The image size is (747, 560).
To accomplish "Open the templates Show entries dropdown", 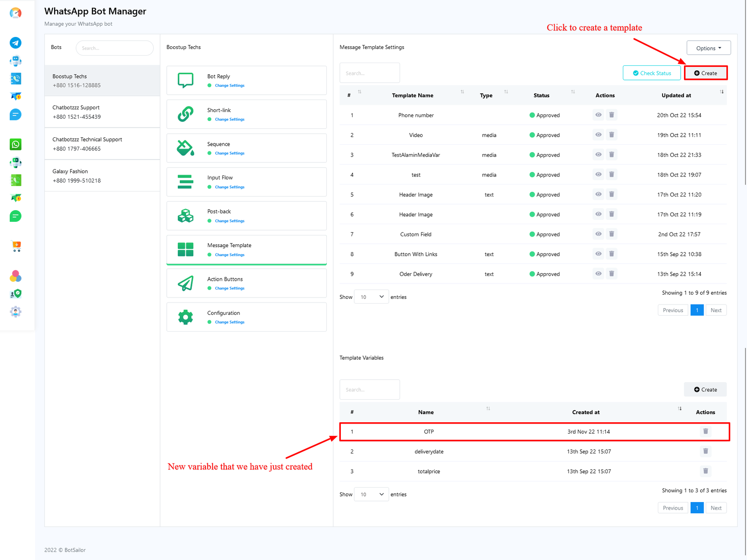I will [371, 297].
